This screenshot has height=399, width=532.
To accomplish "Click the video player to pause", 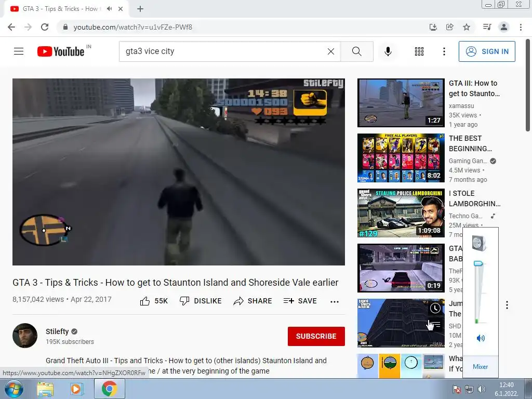I will pos(179,171).
